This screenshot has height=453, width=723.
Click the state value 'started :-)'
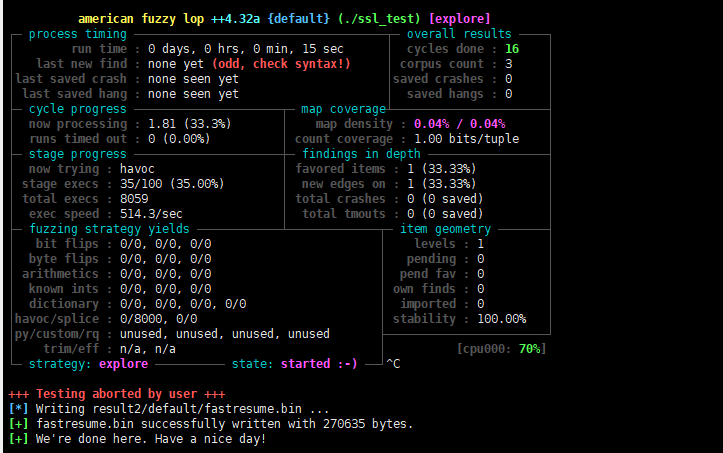point(319,364)
